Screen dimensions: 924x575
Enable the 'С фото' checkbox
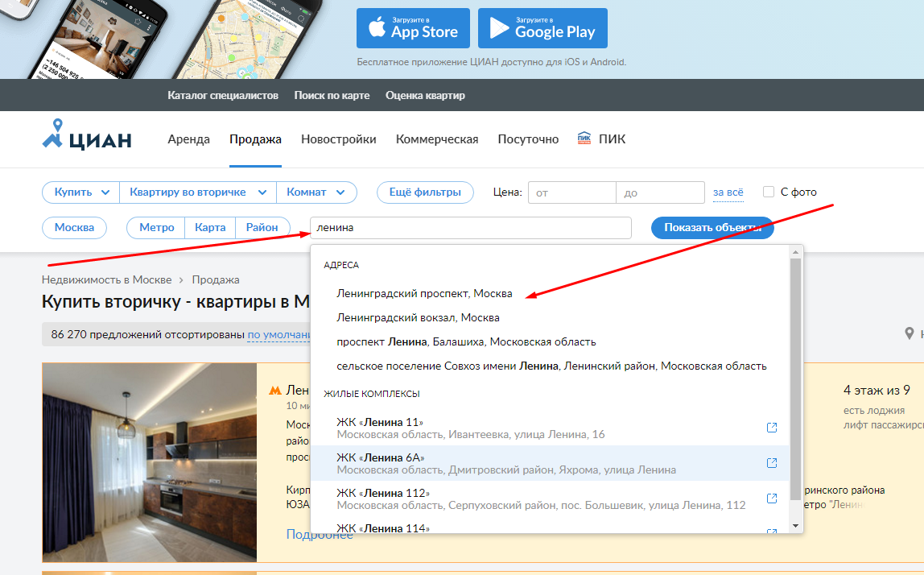click(x=769, y=192)
